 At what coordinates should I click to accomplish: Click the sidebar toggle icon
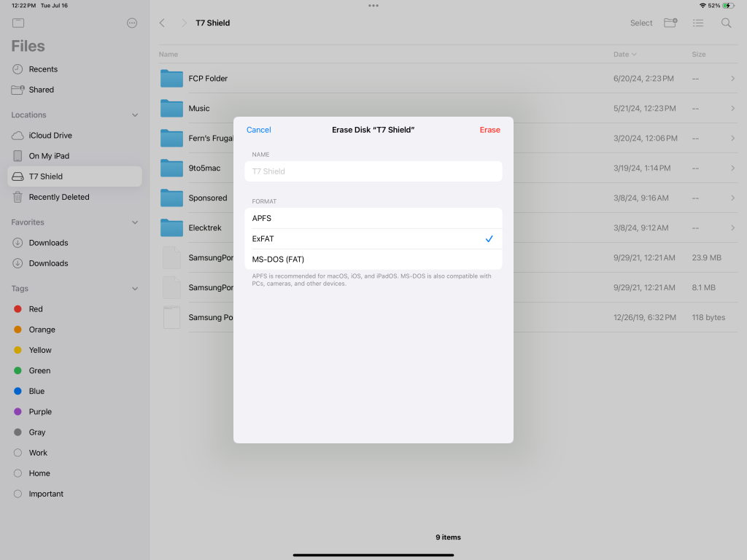(x=18, y=23)
